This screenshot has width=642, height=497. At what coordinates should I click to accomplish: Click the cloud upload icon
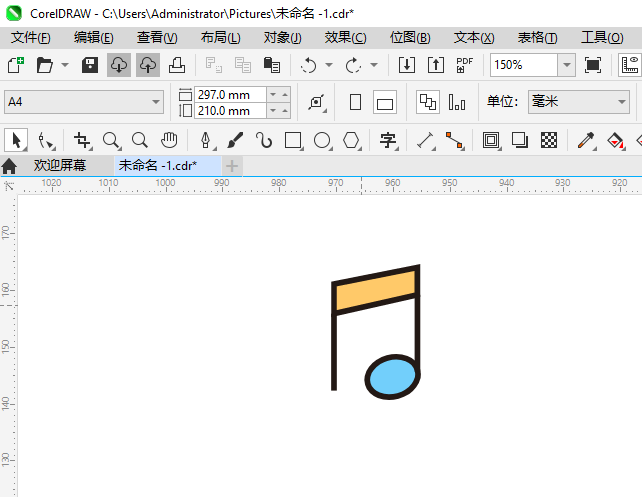tap(148, 65)
